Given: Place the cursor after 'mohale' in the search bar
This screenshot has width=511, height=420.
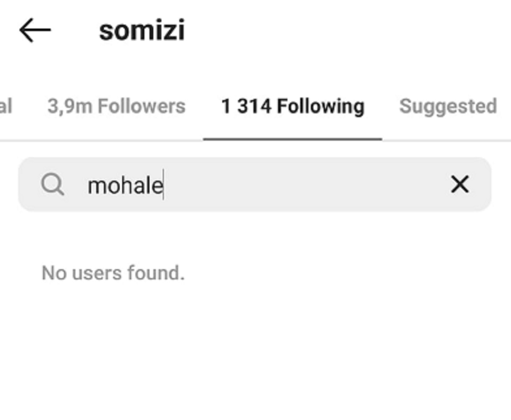Looking at the screenshot, I should click(x=164, y=185).
